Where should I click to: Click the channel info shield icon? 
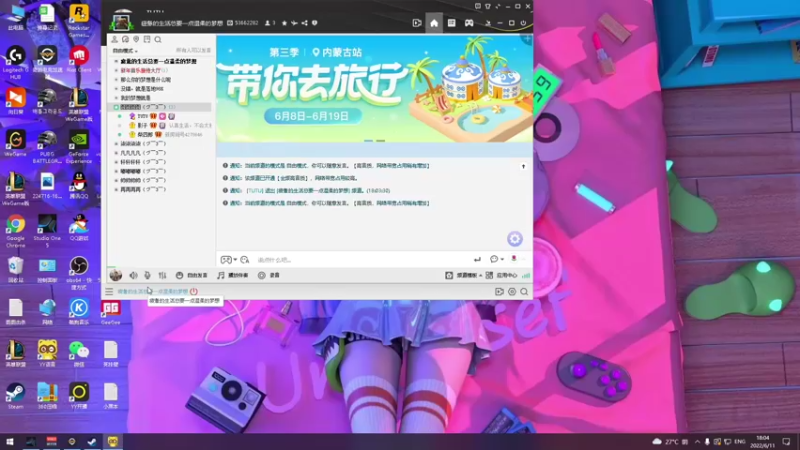pos(314,23)
